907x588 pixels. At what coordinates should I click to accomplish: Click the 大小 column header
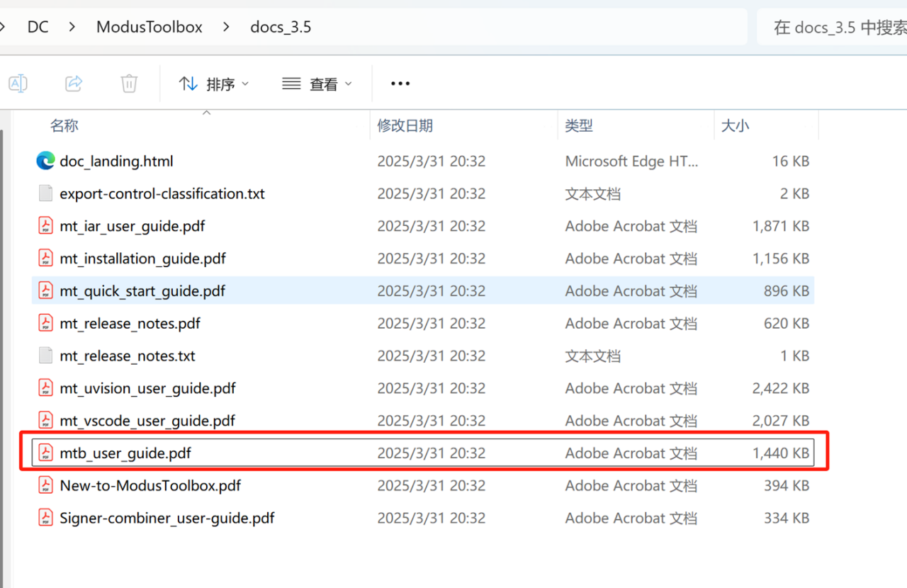coord(736,125)
